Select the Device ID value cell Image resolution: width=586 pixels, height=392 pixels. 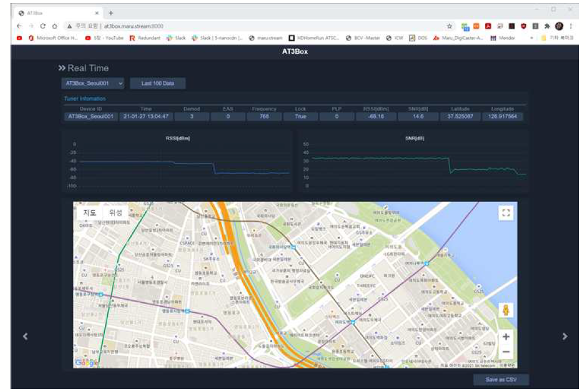[x=91, y=117]
